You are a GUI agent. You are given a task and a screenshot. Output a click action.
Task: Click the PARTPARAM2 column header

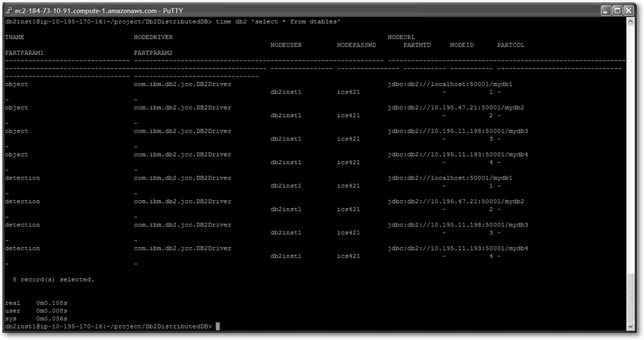(153, 52)
